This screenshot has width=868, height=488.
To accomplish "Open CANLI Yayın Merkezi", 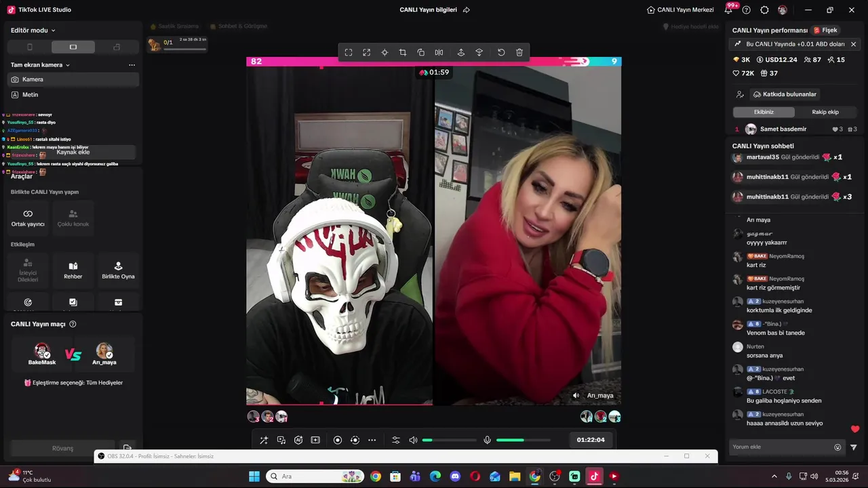I will [x=680, y=10].
